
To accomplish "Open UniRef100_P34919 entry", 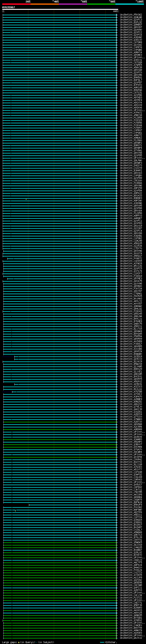I will click(x=131, y=276).
